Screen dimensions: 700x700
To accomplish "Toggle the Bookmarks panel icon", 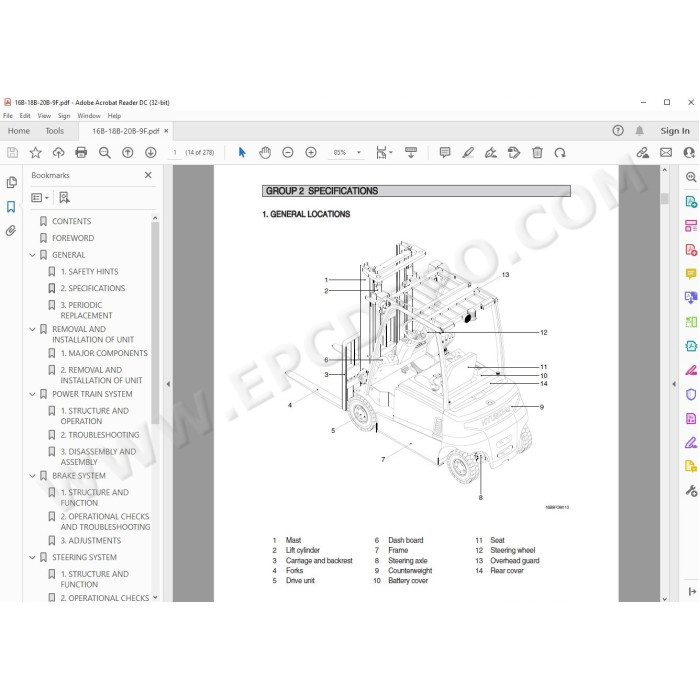I will [x=11, y=206].
